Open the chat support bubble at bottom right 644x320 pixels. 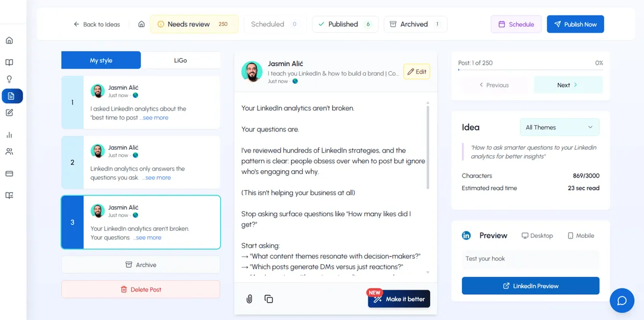tap(622, 301)
